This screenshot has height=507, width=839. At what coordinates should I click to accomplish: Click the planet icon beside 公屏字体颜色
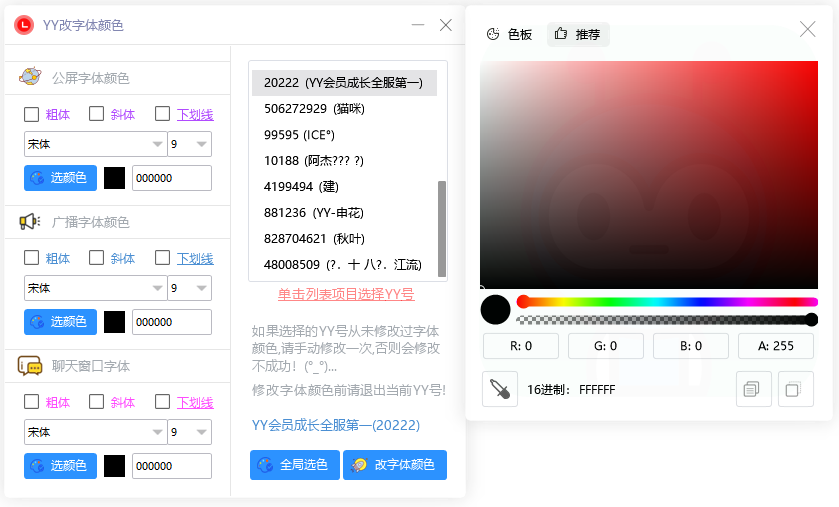30,77
